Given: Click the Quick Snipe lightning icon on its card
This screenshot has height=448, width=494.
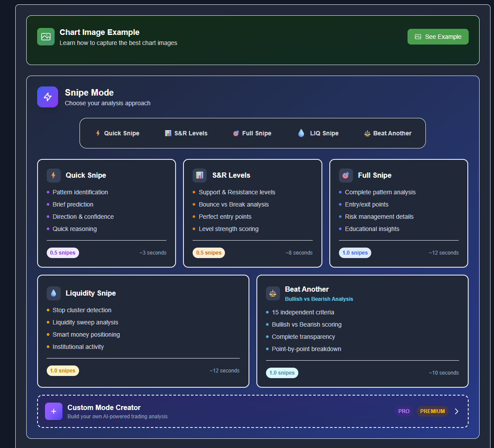Looking at the screenshot, I should click(x=53, y=175).
